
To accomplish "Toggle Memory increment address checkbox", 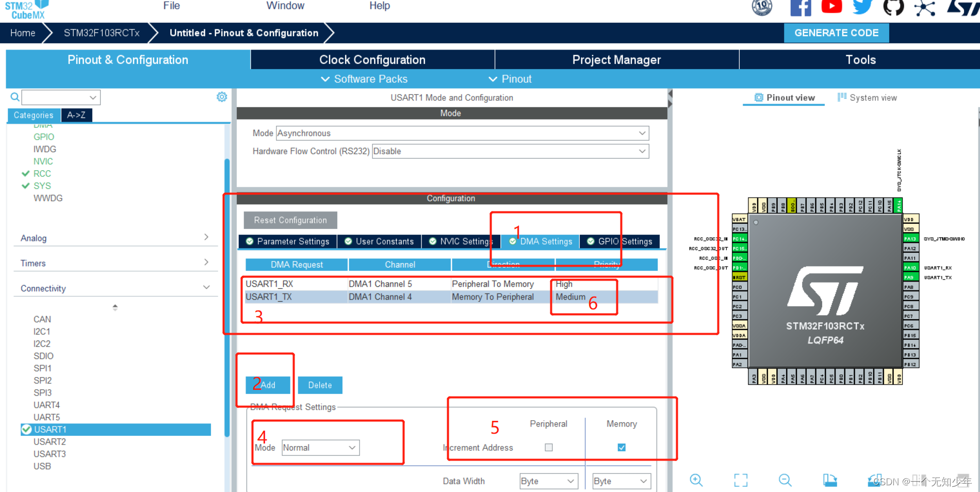I will 622,448.
